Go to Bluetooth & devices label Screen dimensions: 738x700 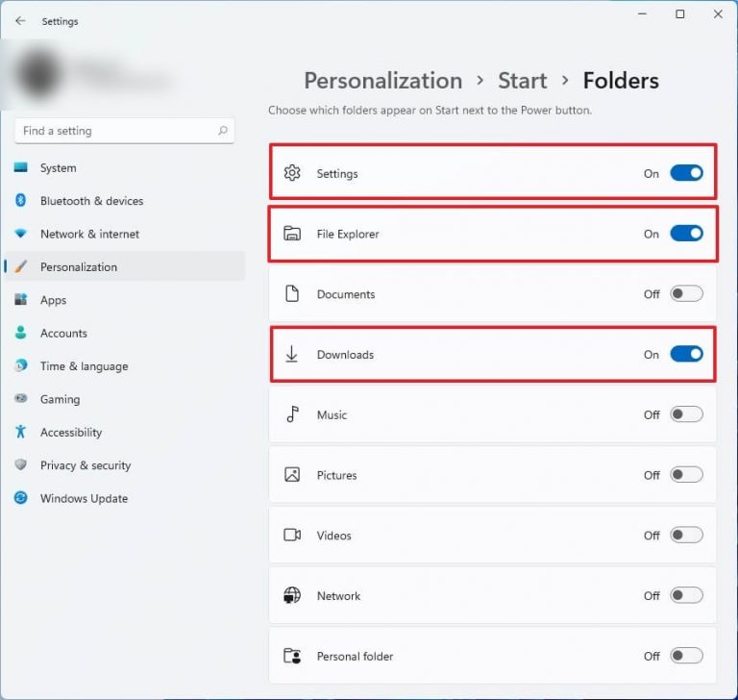coord(92,201)
